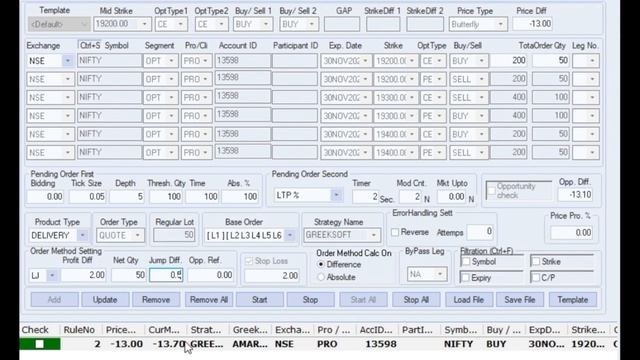
Task: Click the Stop button
Action: tap(310, 300)
